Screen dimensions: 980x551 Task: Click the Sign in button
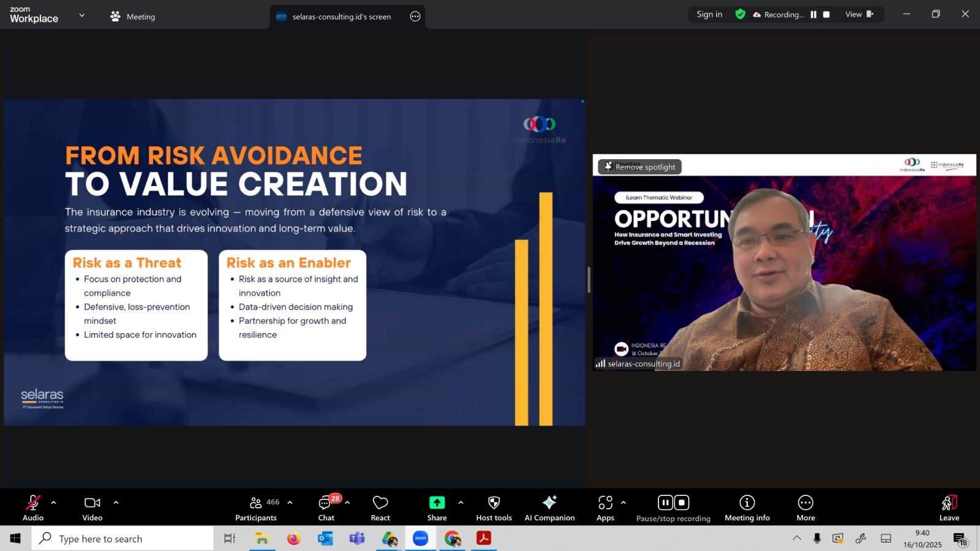tap(709, 15)
